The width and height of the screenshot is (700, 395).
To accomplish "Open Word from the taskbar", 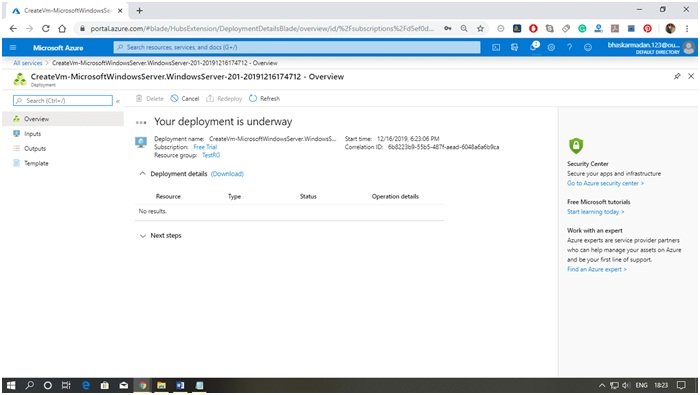I will (180, 385).
